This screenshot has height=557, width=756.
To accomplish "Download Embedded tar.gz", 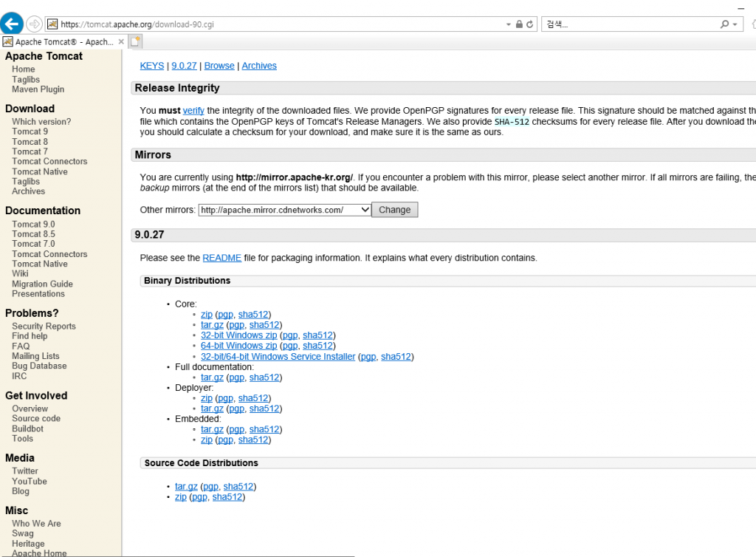I will pos(212,429).
